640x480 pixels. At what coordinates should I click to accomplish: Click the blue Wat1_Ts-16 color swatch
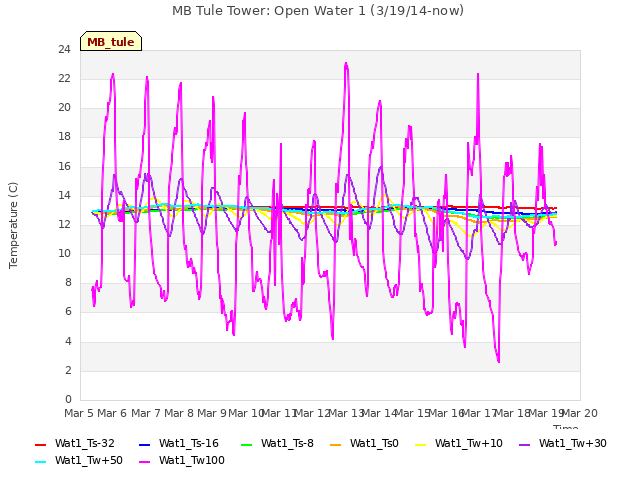tap(144, 444)
